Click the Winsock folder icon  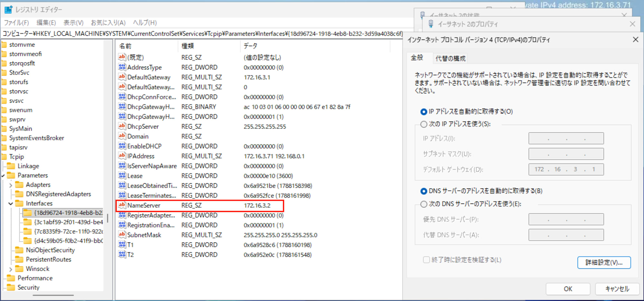(20, 269)
